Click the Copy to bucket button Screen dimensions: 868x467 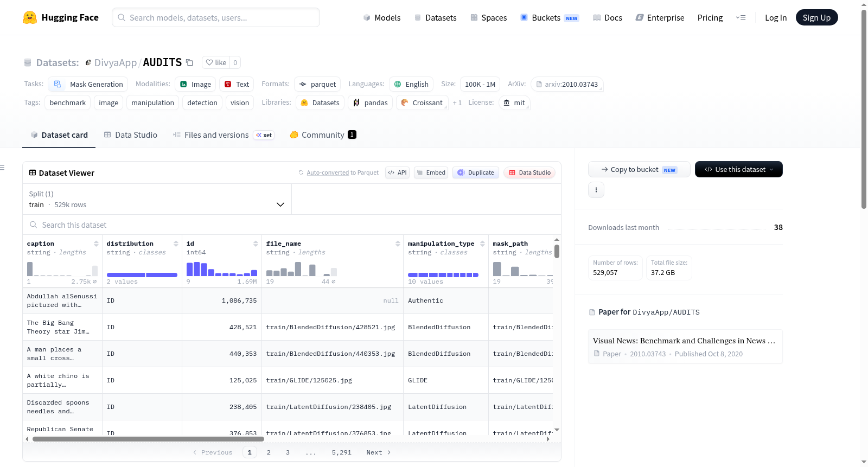tap(639, 169)
